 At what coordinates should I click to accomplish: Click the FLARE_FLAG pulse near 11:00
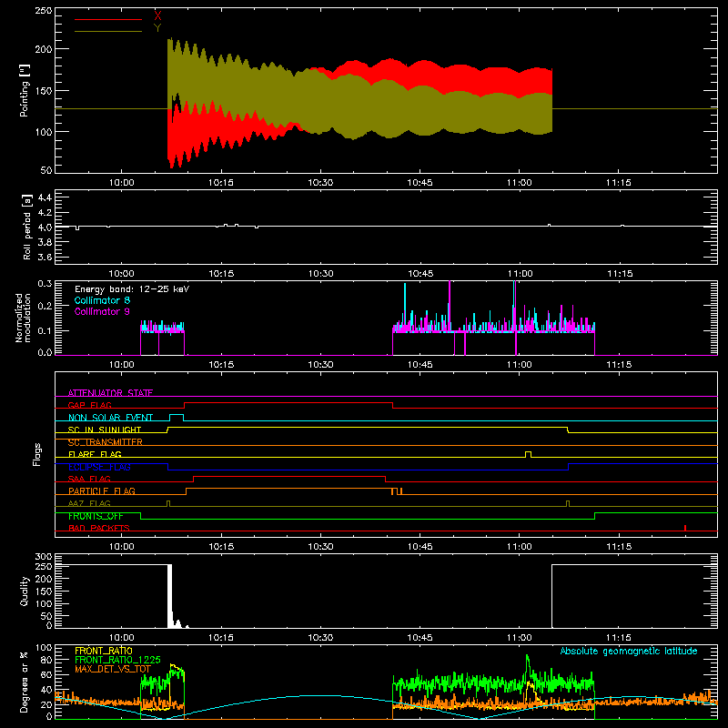528,454
